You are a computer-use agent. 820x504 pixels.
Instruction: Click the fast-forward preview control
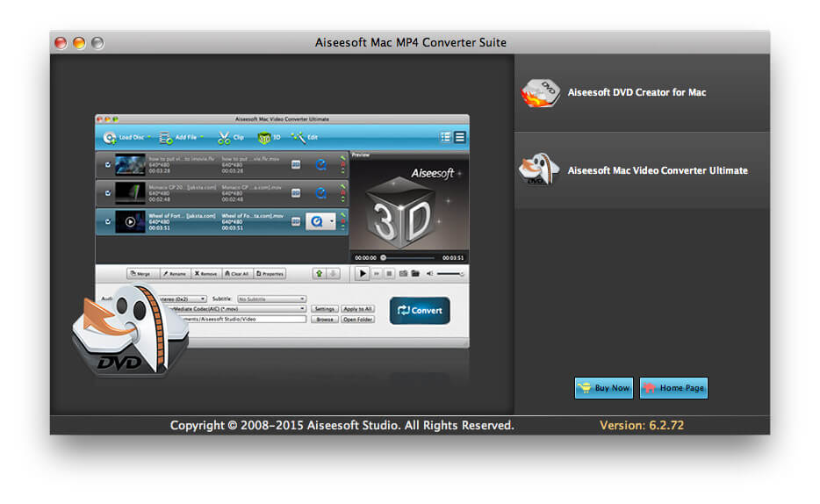tap(377, 273)
